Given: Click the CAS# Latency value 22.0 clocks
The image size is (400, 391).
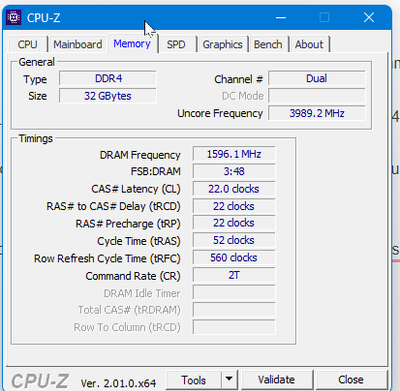Looking at the screenshot, I should [234, 189].
